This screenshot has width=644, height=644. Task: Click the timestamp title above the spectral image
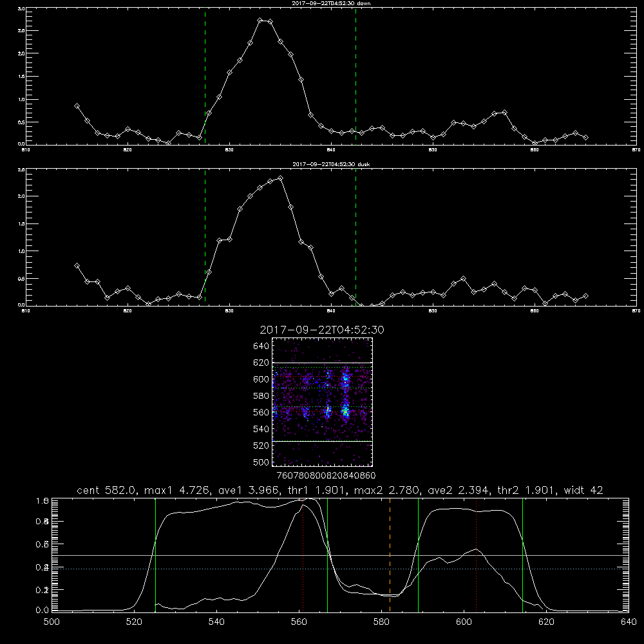[322, 330]
